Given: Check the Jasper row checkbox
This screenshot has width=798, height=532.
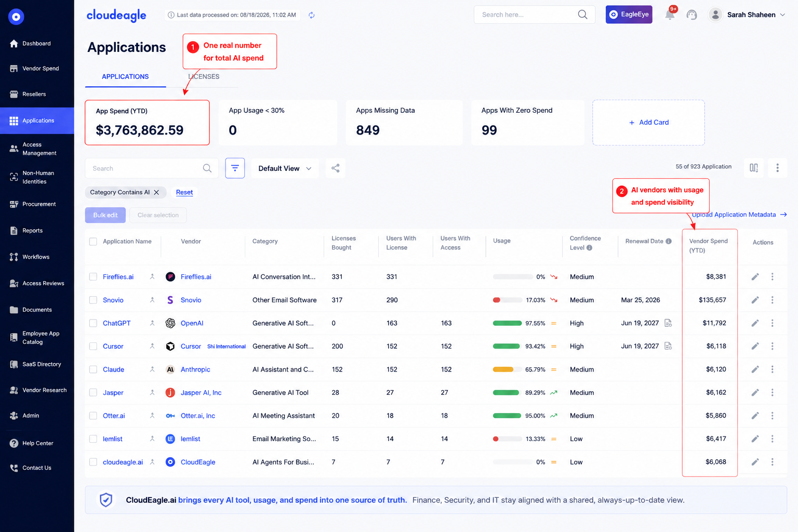Looking at the screenshot, I should point(93,393).
